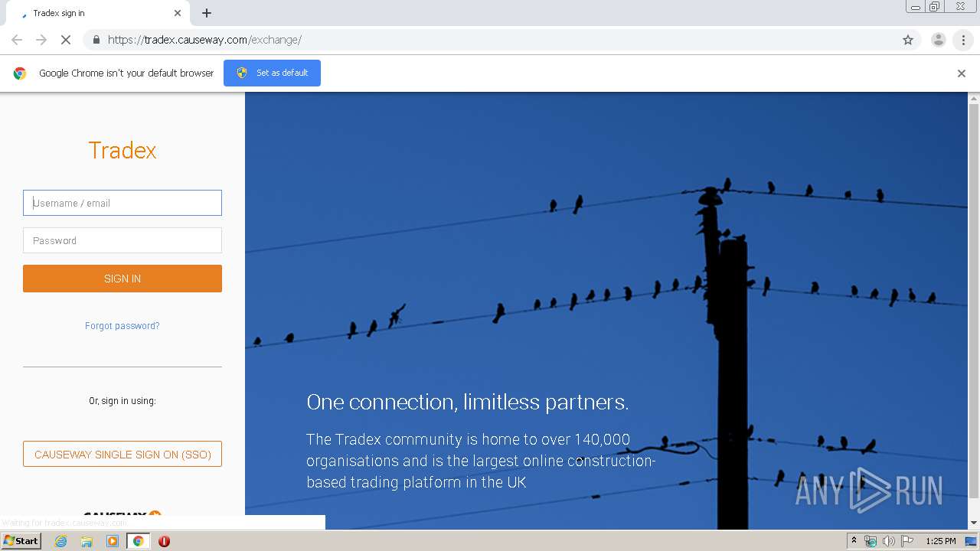
Task: Show the clock at 1:25 PM
Action: point(940,541)
